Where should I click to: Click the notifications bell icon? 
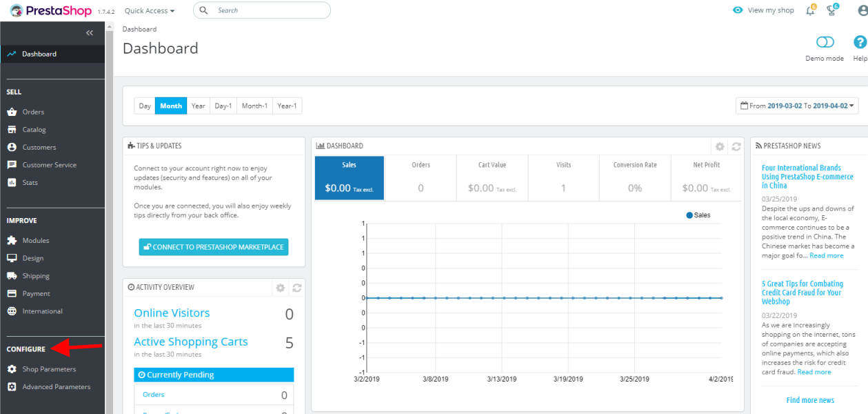pyautogui.click(x=810, y=10)
